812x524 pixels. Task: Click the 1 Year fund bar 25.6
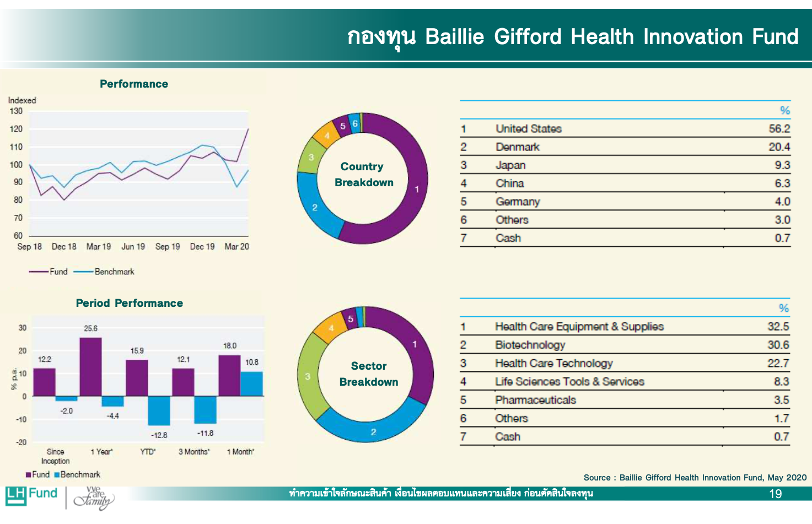(90, 366)
